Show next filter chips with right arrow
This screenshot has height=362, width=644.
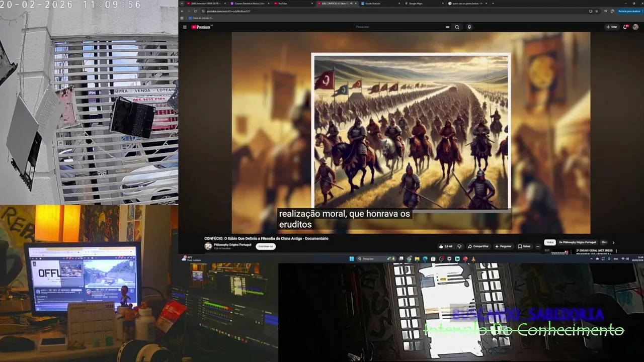pyautogui.click(x=613, y=243)
